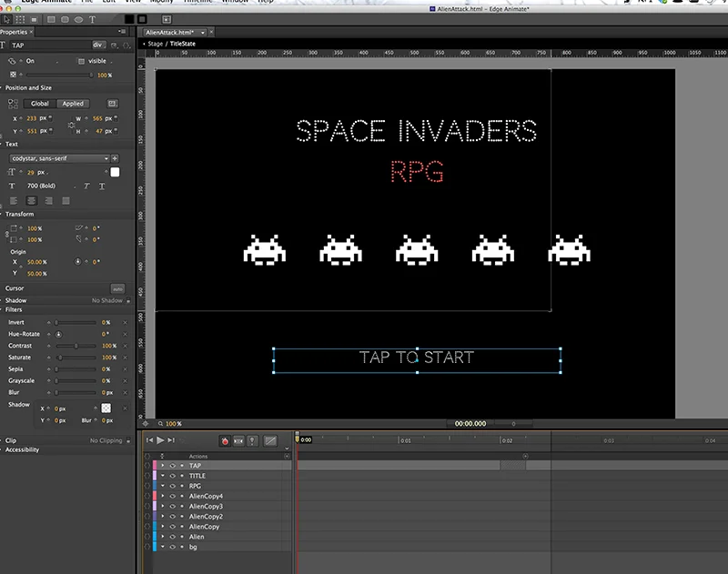Switch to Global positioning mode
Image resolution: width=728 pixels, height=574 pixels.
pos(39,104)
